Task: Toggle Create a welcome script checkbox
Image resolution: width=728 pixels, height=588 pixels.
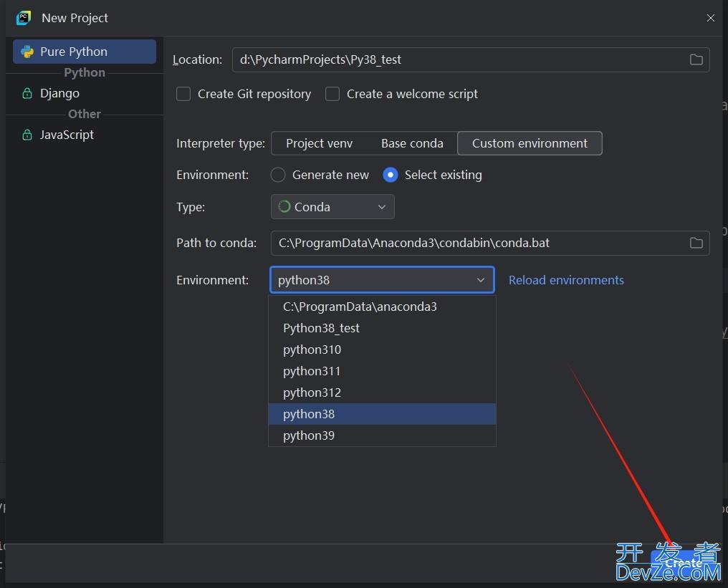Action: point(332,94)
